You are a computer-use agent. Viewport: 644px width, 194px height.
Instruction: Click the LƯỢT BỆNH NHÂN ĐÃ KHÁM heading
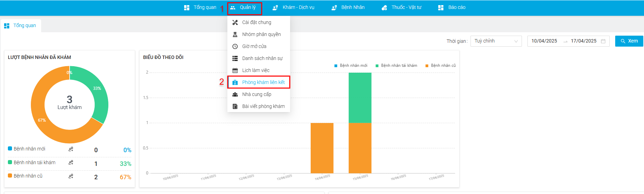pos(39,57)
